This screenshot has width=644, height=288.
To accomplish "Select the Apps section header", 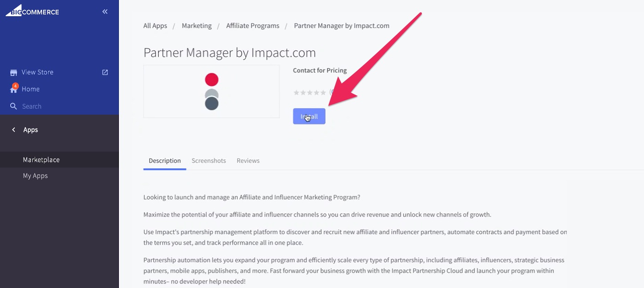I will click(31, 130).
